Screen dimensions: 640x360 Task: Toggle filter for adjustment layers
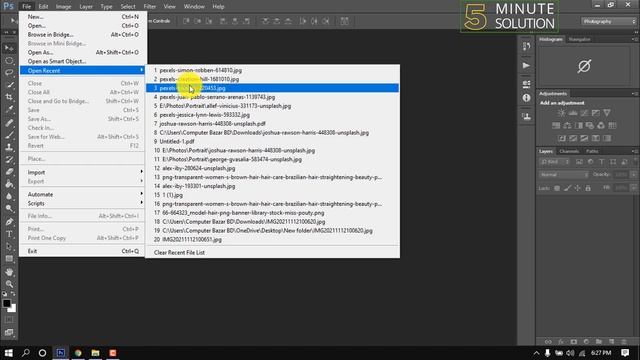click(x=591, y=162)
